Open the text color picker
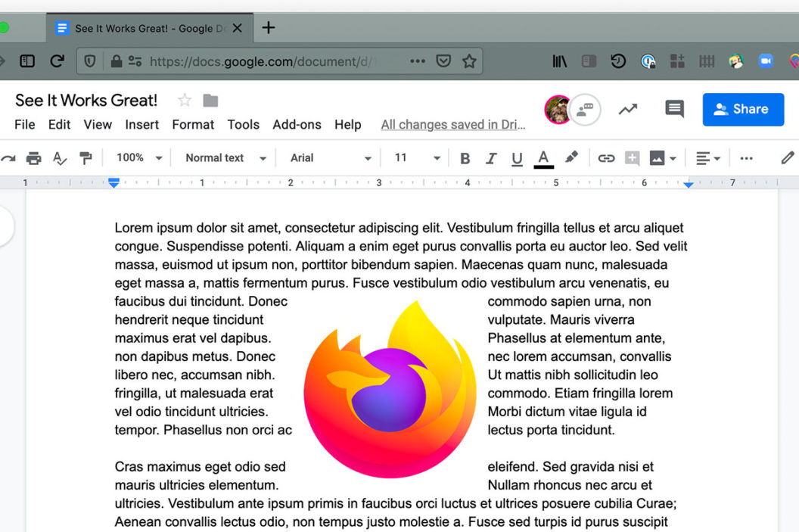The width and height of the screenshot is (799, 532). (x=544, y=159)
